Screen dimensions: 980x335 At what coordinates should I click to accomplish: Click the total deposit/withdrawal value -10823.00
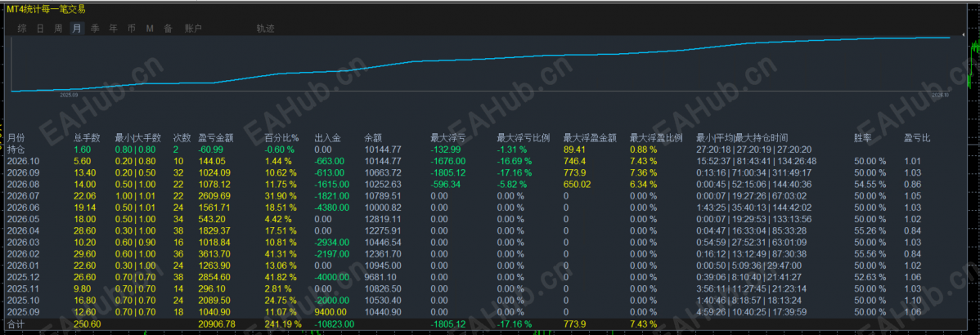coord(335,324)
